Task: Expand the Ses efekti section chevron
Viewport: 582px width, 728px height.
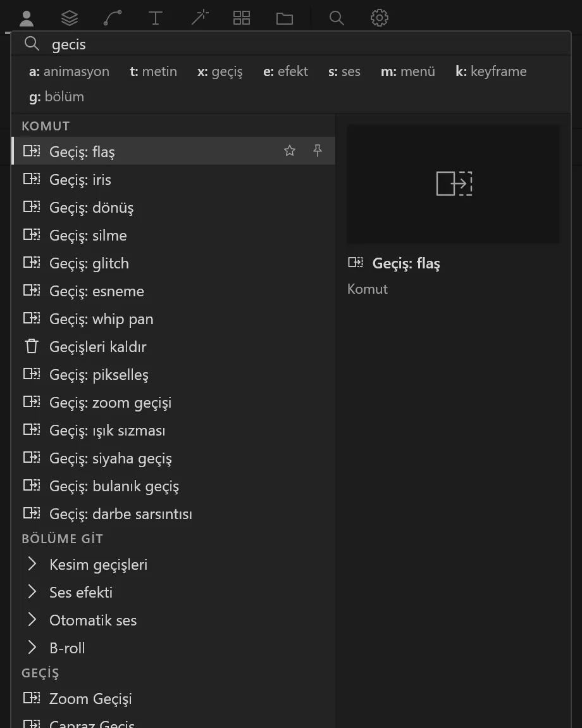Action: pos(32,592)
